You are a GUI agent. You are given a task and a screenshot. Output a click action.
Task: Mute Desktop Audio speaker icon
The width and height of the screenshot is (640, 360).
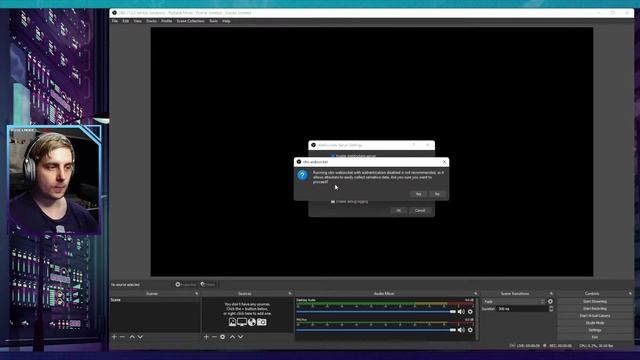click(x=461, y=311)
